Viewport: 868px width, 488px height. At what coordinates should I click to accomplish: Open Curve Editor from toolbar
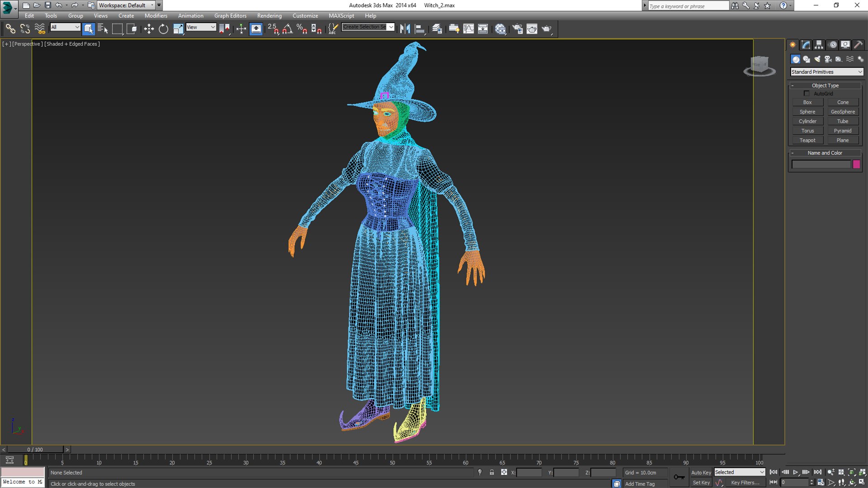(468, 29)
